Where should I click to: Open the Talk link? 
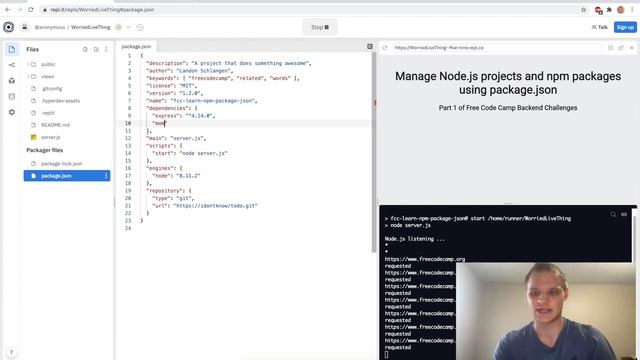[599, 27]
